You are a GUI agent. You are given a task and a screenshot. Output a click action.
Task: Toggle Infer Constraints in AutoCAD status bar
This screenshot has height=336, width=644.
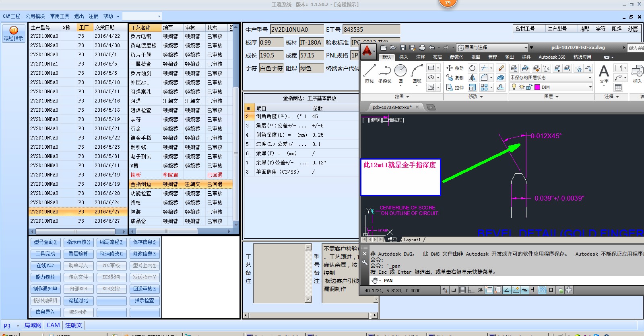pyautogui.click(x=444, y=290)
